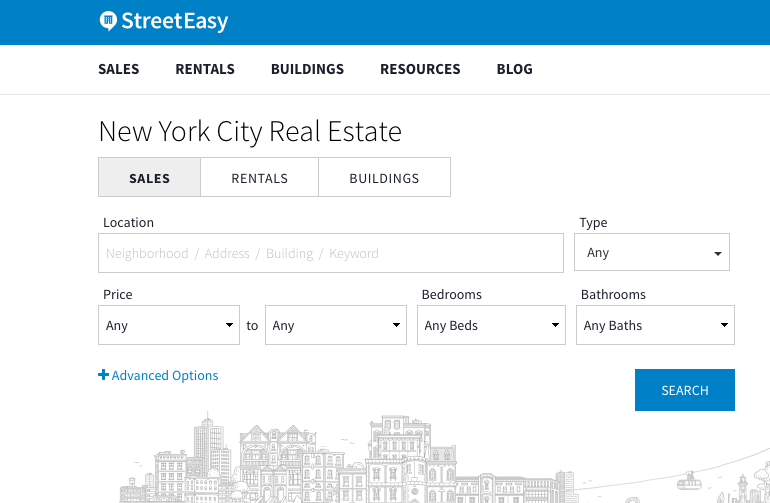The image size is (770, 503).
Task: Select the Sales search tab
Action: pyautogui.click(x=150, y=178)
